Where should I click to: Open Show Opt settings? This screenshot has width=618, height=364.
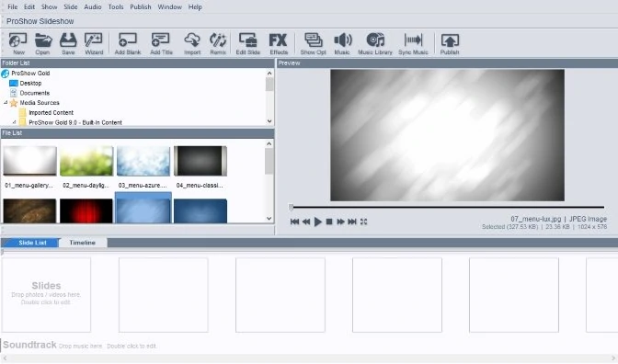(x=313, y=43)
